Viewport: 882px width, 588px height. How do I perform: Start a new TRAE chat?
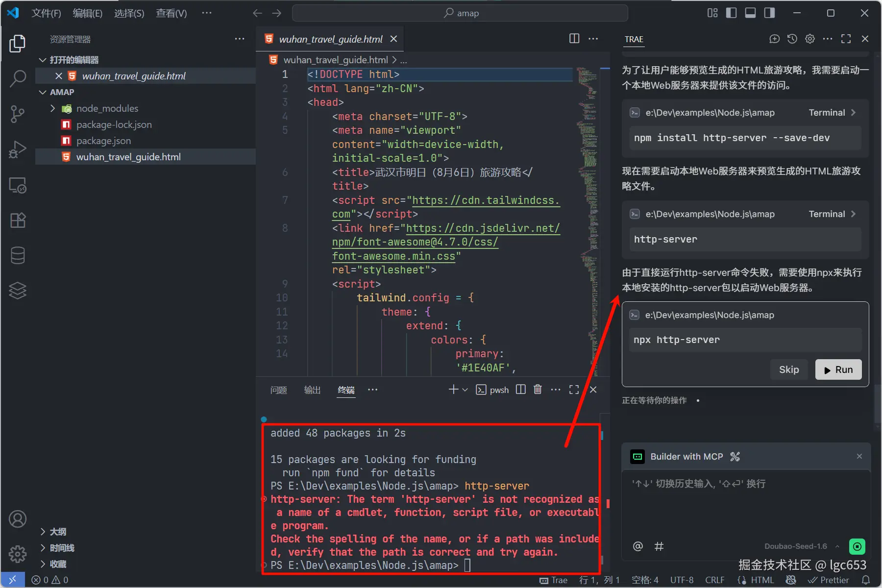click(774, 39)
